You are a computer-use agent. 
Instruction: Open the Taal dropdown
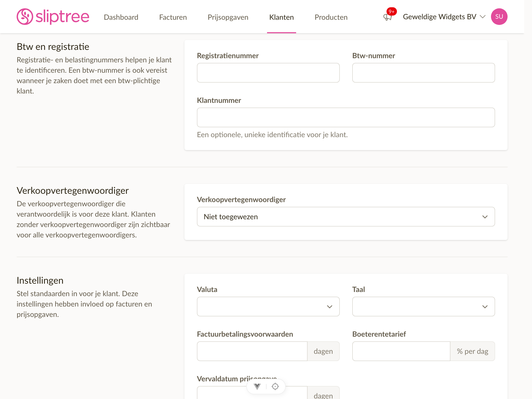tap(423, 307)
